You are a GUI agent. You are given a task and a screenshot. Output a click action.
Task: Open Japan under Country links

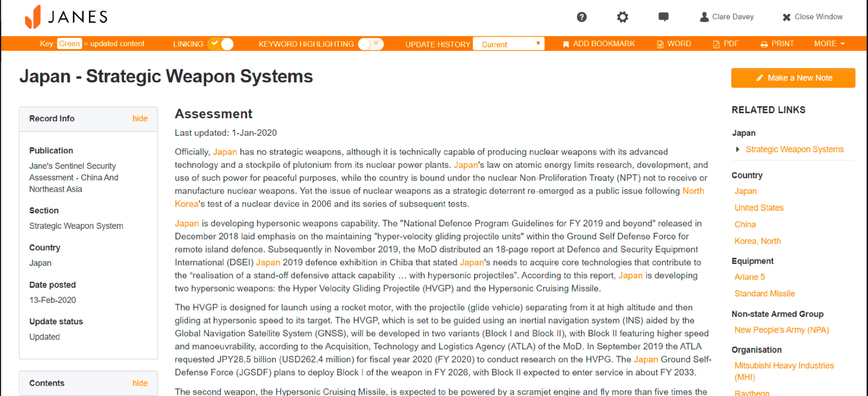[745, 191]
